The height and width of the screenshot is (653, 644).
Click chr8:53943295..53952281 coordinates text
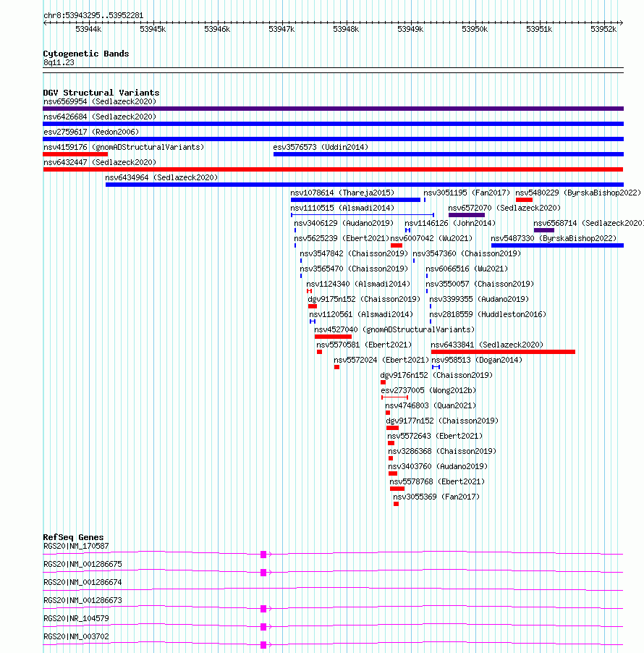[93, 15]
